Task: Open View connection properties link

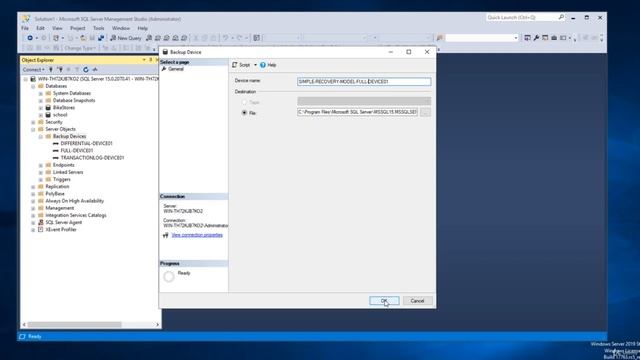Action: click(197, 235)
